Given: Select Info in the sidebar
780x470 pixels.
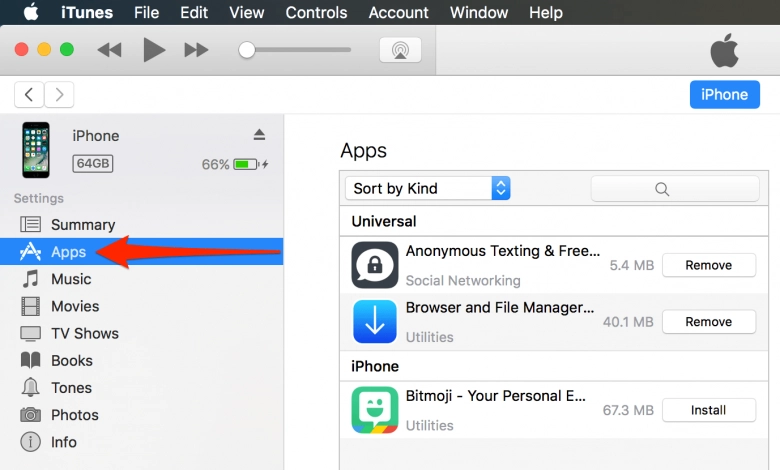Looking at the screenshot, I should 142,442.
